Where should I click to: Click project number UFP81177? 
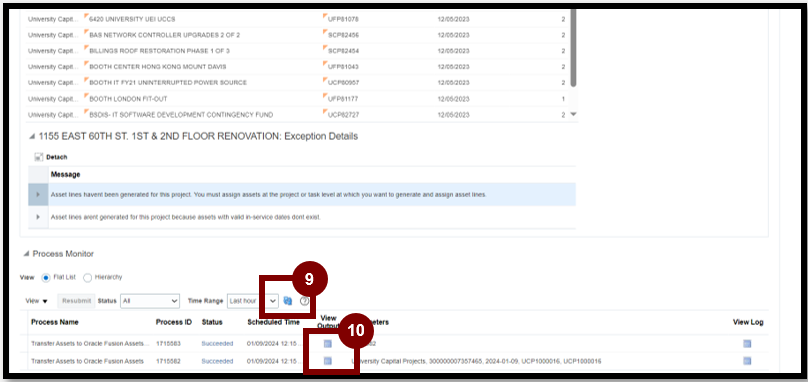point(343,98)
